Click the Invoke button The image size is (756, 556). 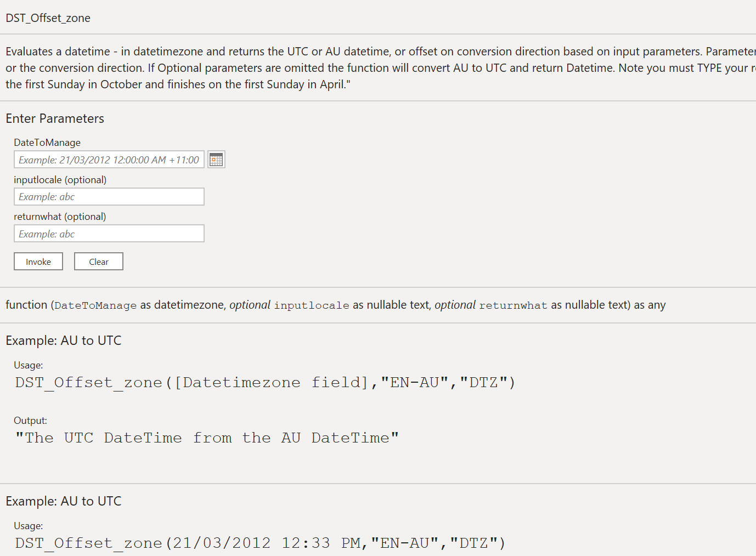pyautogui.click(x=38, y=262)
